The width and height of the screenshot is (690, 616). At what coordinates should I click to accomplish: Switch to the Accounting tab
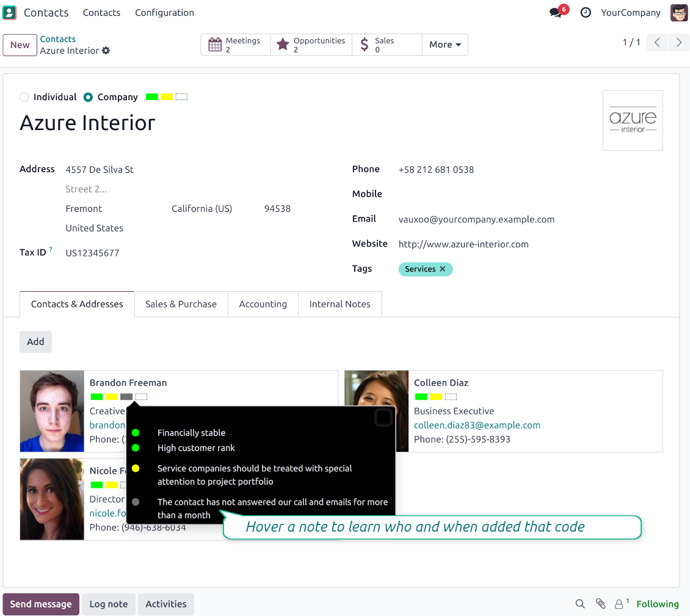click(x=263, y=304)
